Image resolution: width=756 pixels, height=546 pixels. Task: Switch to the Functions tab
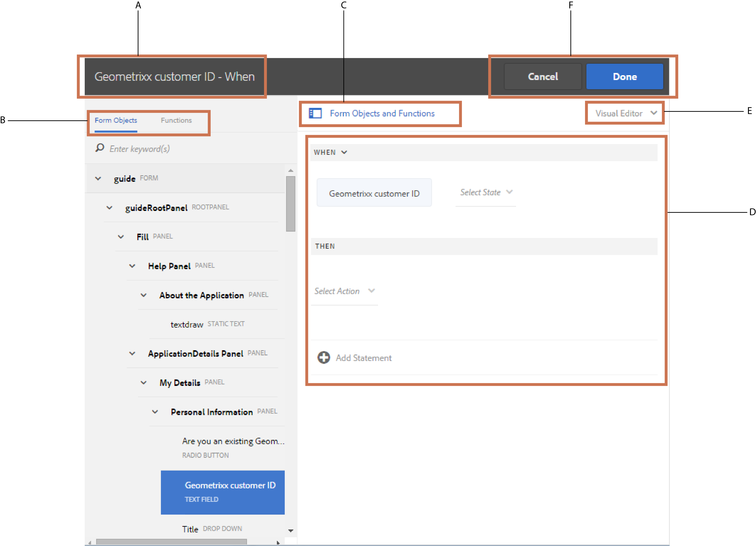176,120
